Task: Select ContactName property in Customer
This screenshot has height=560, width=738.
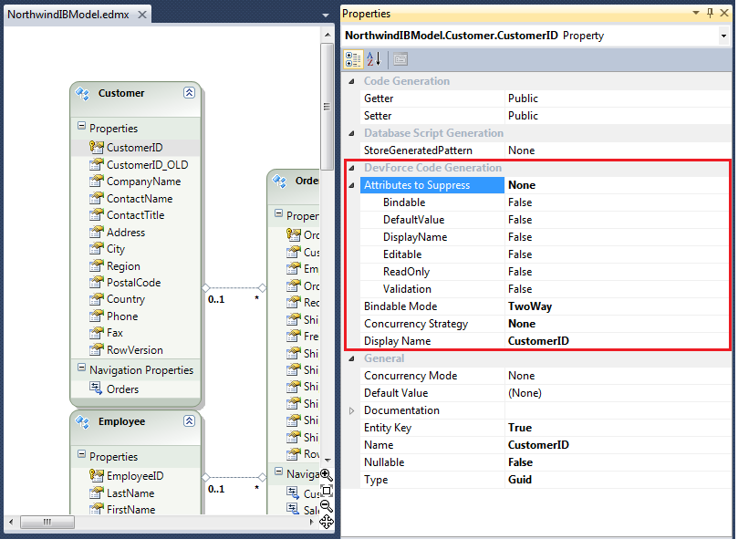Action: pos(140,199)
